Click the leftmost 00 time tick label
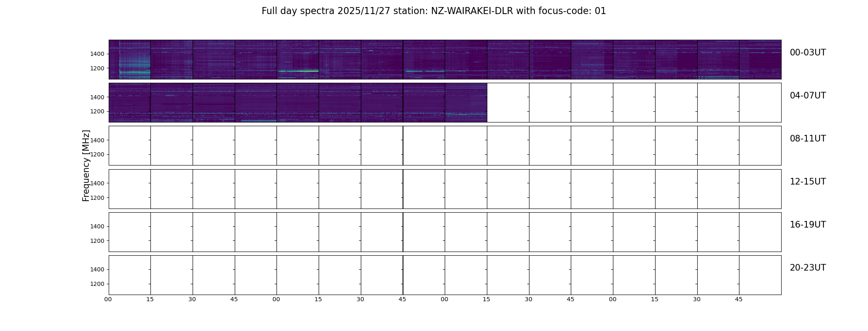This screenshot has height=331, width=868. click(x=108, y=299)
